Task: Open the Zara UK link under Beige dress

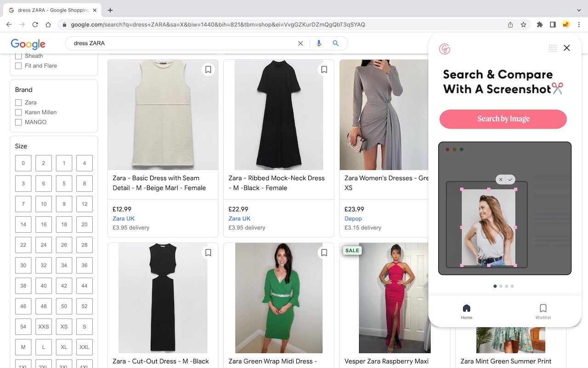Action: [x=124, y=218]
